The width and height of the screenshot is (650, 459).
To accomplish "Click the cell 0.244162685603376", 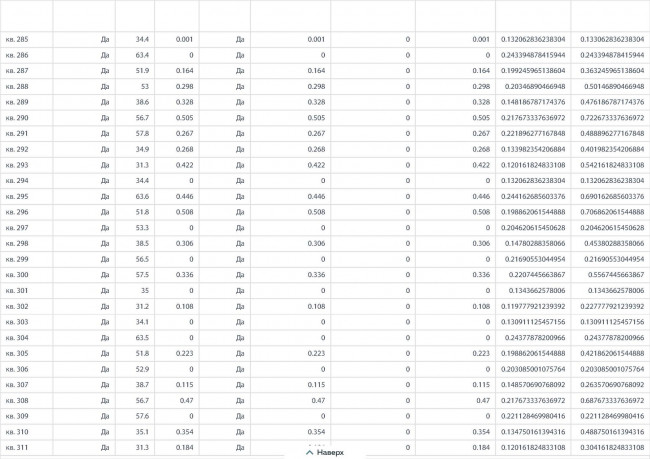I will pyautogui.click(x=533, y=196).
